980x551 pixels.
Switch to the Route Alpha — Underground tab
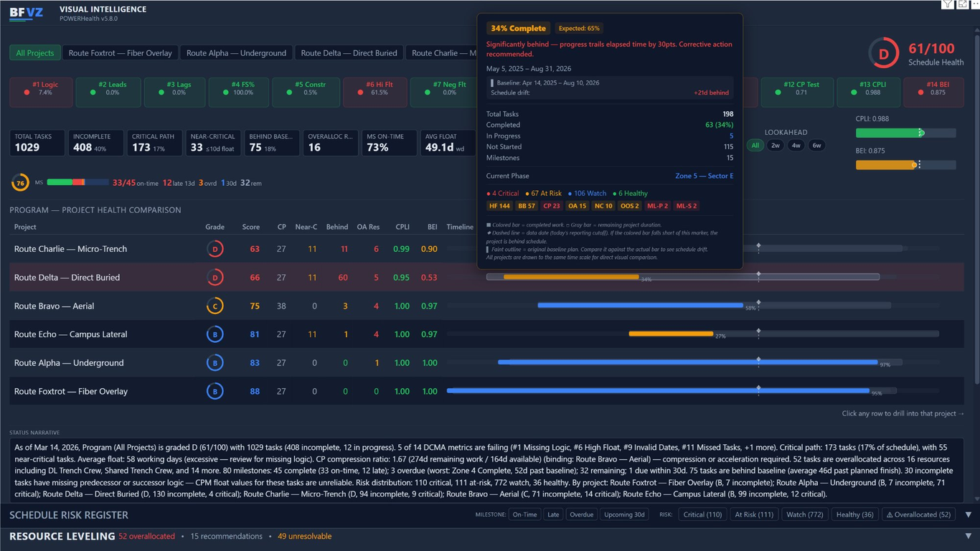[236, 52]
